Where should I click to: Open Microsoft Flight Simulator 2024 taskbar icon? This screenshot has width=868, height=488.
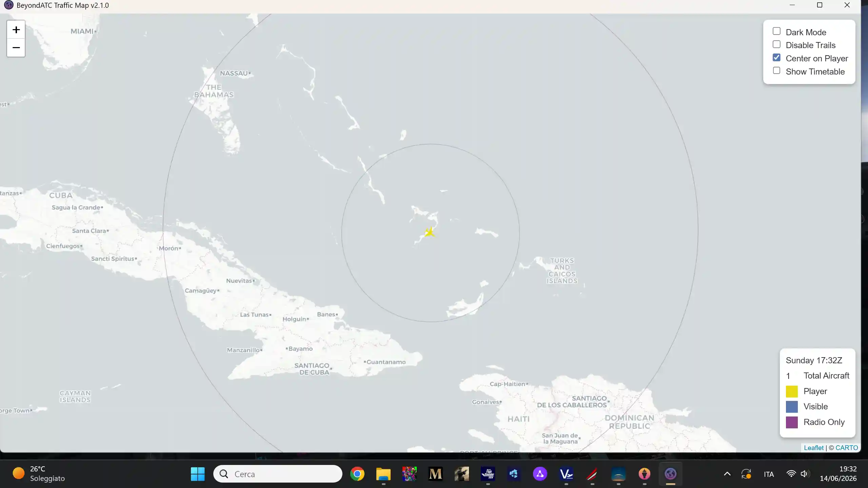coord(488,474)
